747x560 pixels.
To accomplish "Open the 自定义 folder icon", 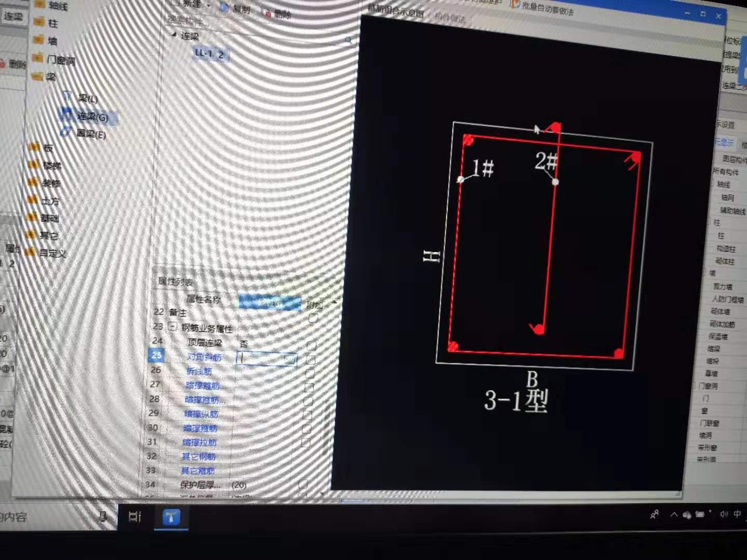I will [x=30, y=253].
